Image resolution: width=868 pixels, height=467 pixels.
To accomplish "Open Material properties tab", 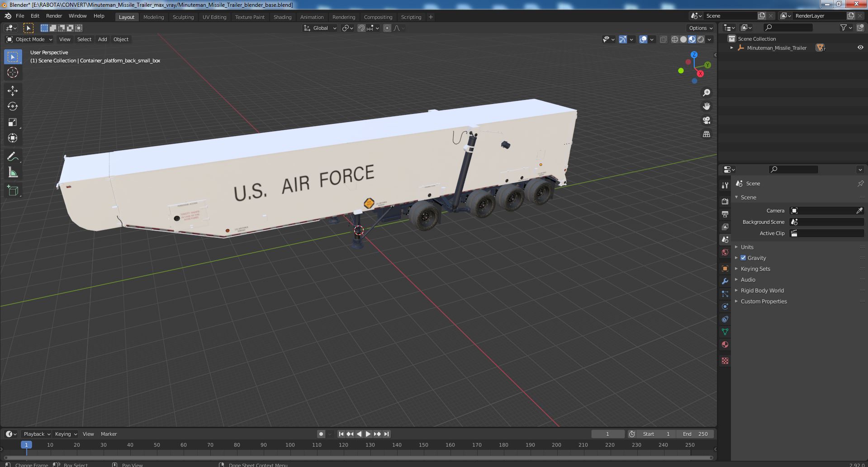I will [x=725, y=344].
